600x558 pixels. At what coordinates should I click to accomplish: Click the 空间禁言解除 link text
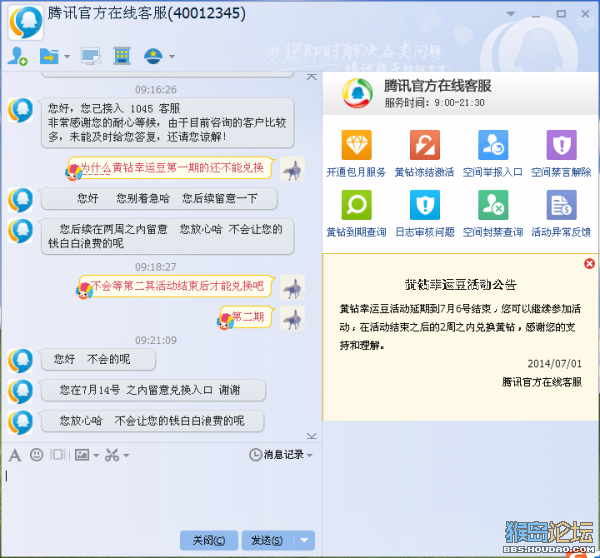click(x=561, y=172)
